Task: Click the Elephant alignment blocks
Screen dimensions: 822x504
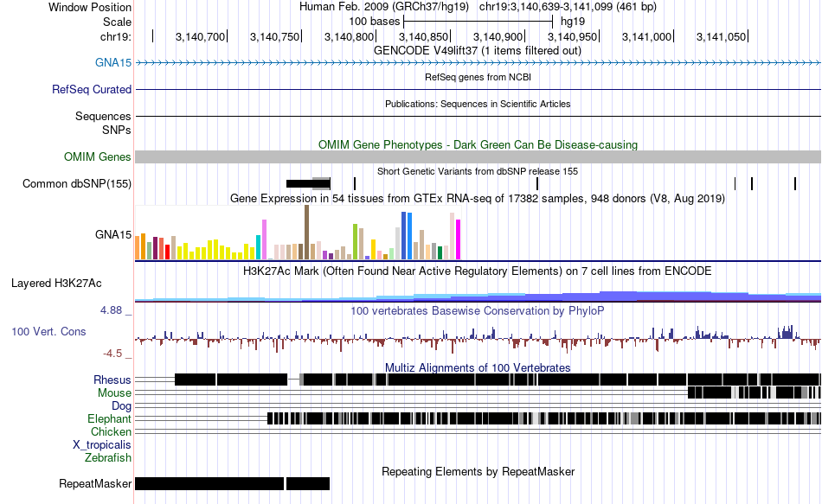Action: [544, 418]
